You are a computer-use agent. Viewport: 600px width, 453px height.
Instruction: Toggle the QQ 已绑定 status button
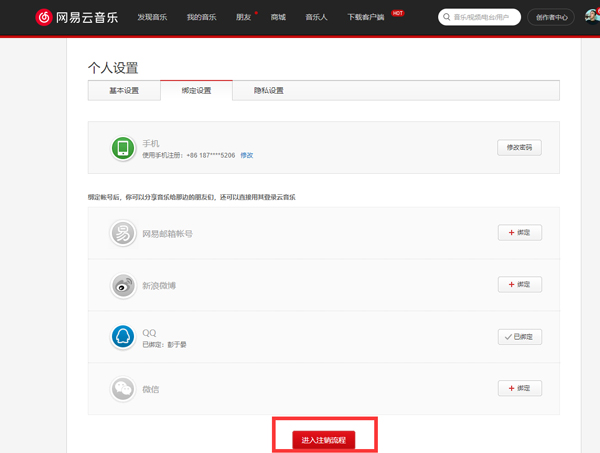point(519,337)
